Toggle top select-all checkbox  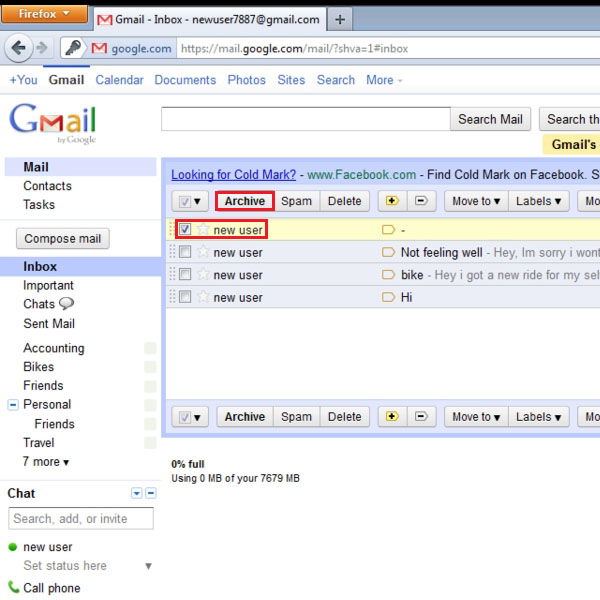point(184,201)
